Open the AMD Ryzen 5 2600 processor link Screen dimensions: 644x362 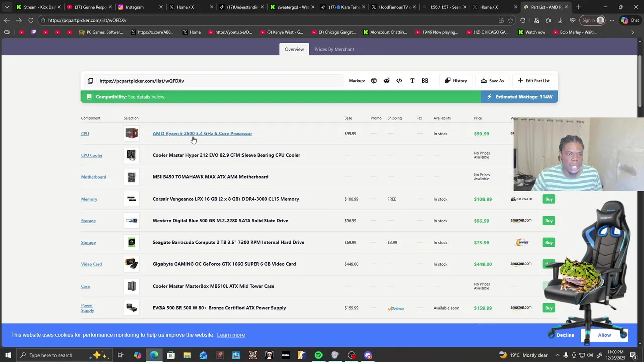click(202, 134)
